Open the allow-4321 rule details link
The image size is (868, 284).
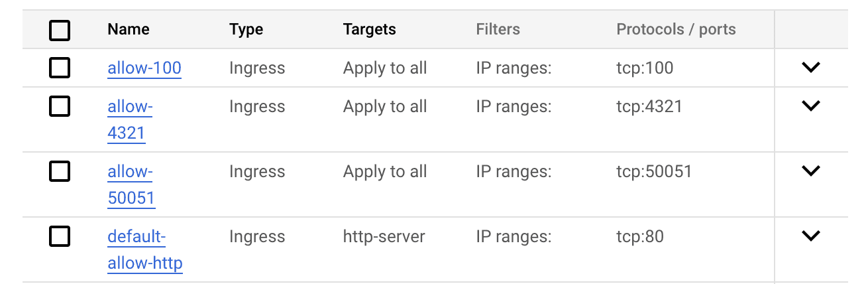tap(130, 119)
